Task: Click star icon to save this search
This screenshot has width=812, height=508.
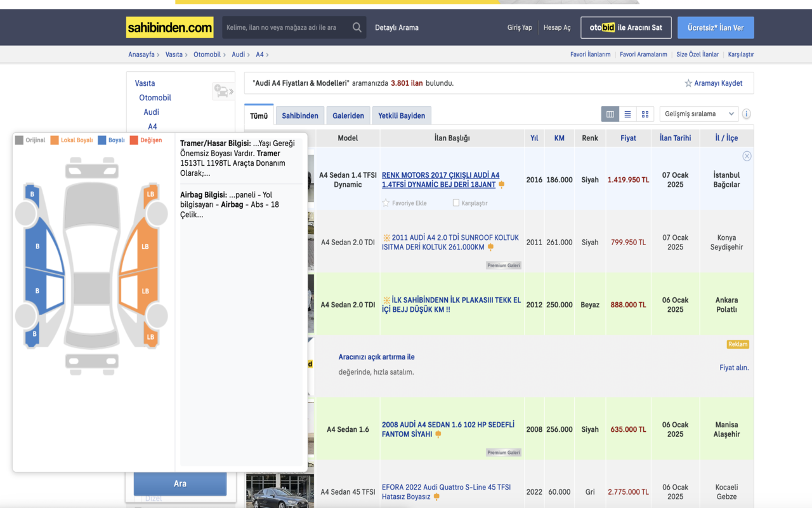Action: [x=688, y=83]
